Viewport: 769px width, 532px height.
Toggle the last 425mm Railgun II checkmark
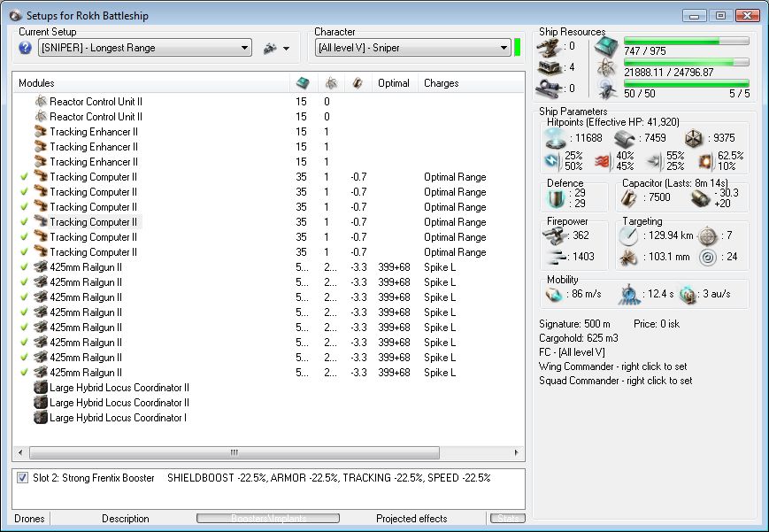click(24, 373)
